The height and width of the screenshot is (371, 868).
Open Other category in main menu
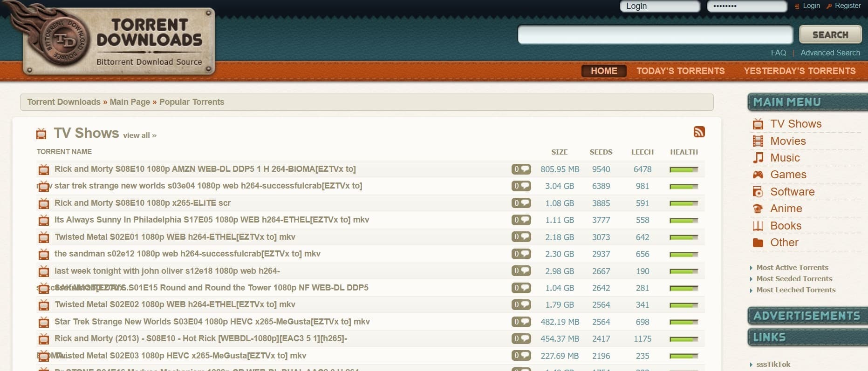pos(784,243)
